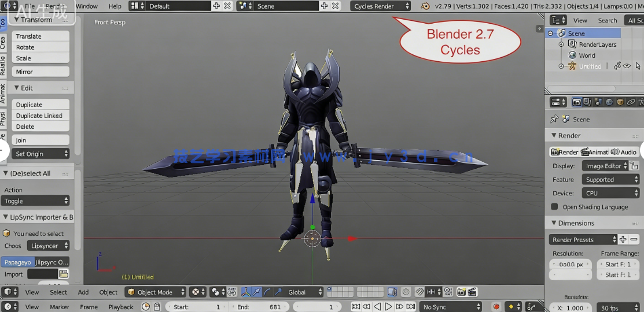644x312 pixels.
Task: Enable Open Shading Language checkbox
Action: 554,207
